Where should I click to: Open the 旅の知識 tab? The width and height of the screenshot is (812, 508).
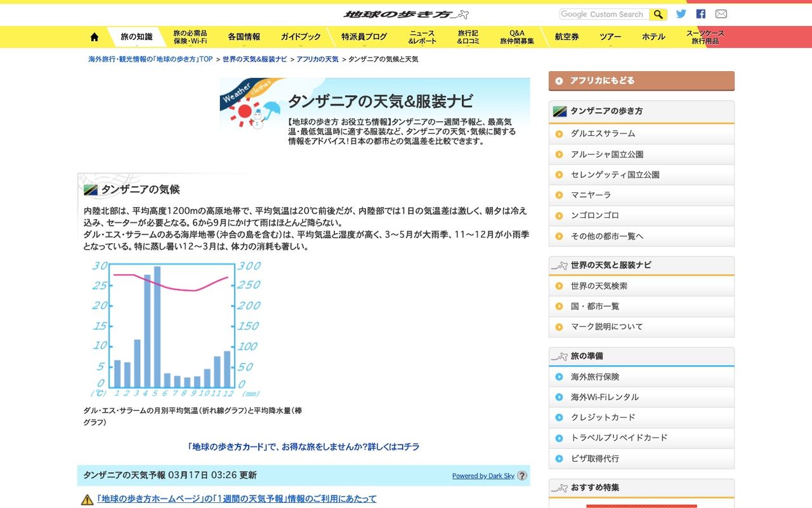pos(136,37)
